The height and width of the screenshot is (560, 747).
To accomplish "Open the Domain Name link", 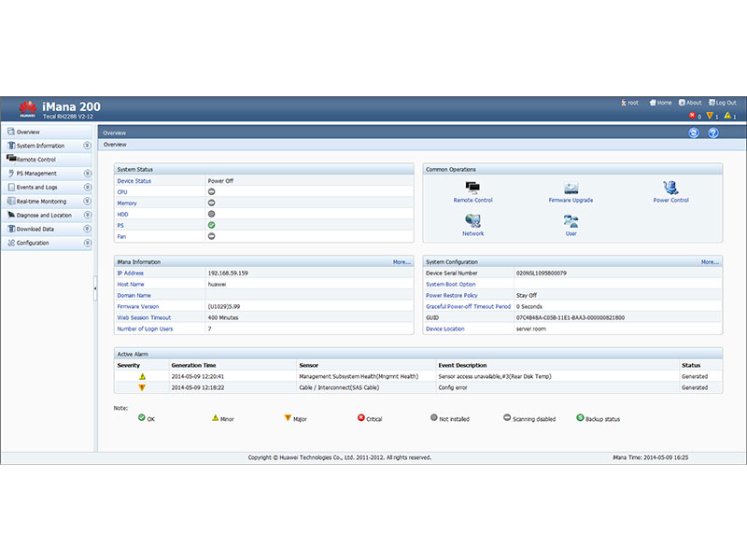I will point(134,295).
